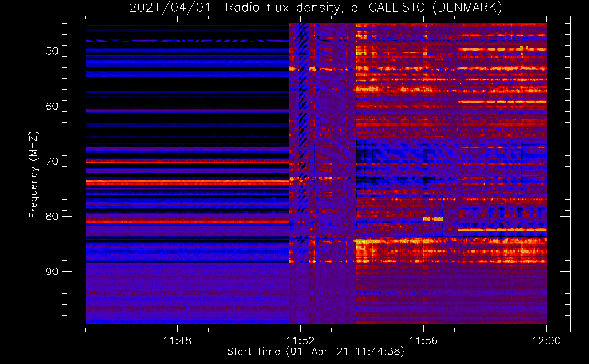Image resolution: width=589 pixels, height=364 pixels.
Task: Click the 'Frequency (MHZ)' axis label
Action: [33, 175]
